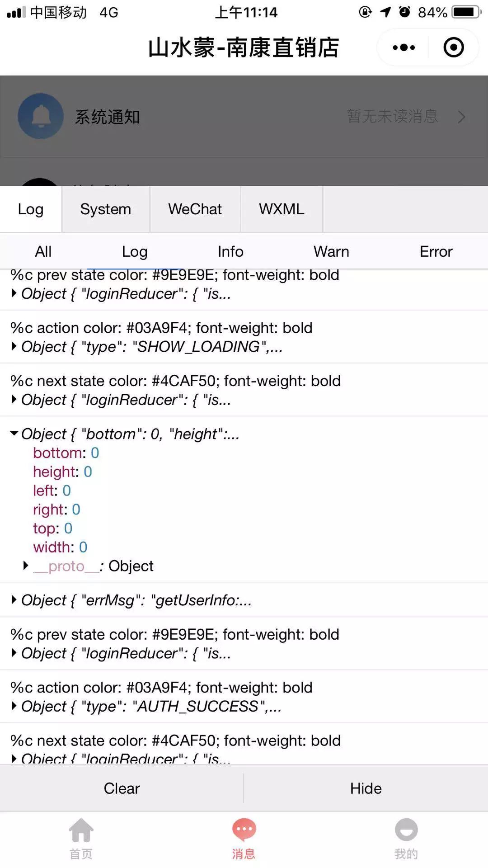Clear the console log
Viewport: 488px width, 868px height.
tap(122, 788)
